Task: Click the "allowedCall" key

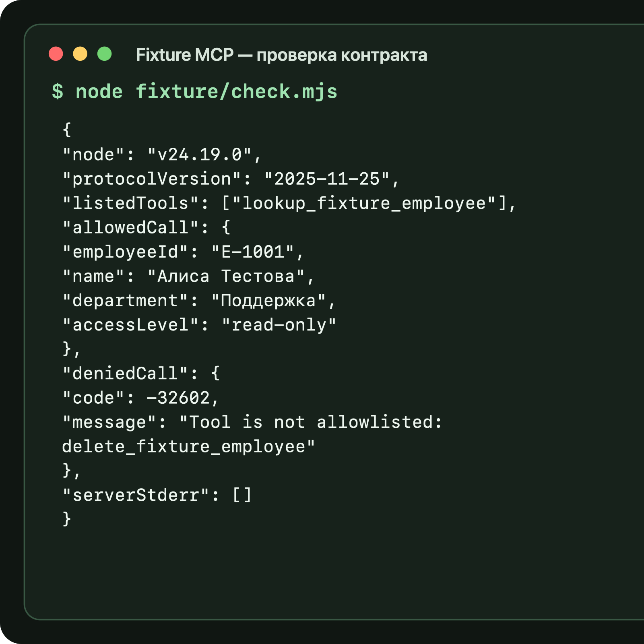Action: click(131, 227)
